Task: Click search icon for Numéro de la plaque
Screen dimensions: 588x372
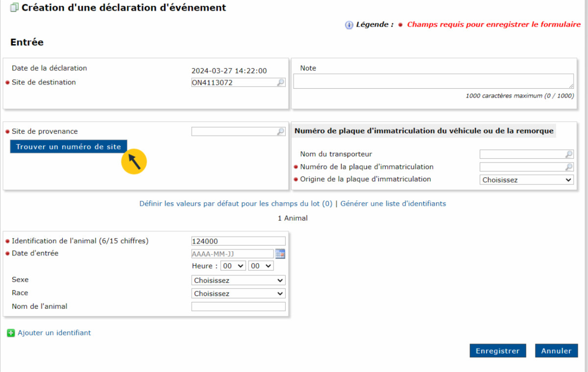Action: (x=568, y=167)
